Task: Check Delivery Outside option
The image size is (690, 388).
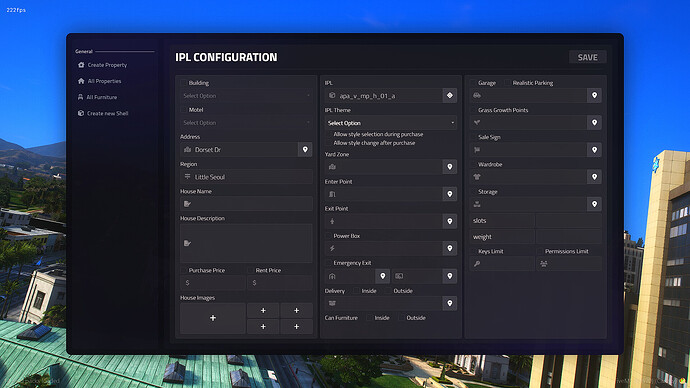Action: 388,291
